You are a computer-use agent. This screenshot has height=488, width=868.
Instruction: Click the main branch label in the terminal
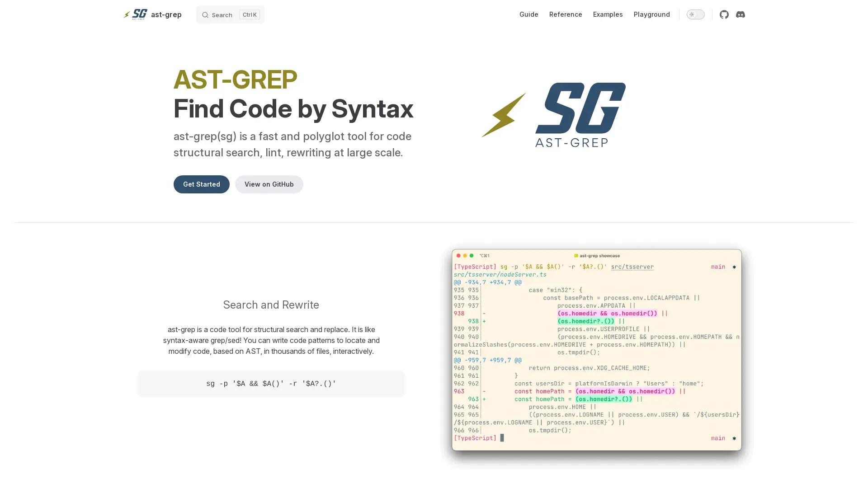tap(718, 267)
